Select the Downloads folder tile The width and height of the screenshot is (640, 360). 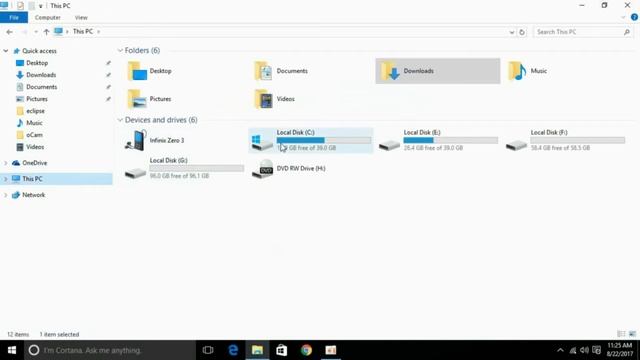(438, 71)
